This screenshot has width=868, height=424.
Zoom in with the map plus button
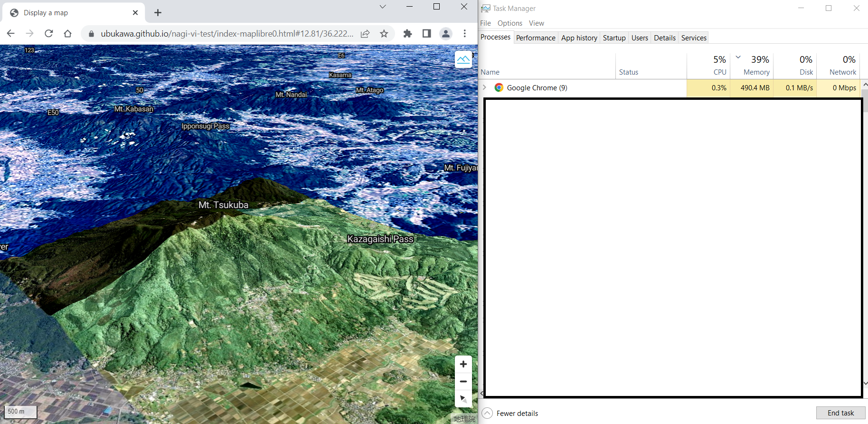click(x=463, y=364)
